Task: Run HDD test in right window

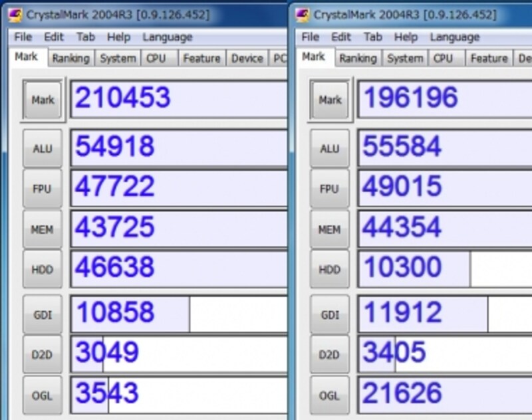Action: click(330, 270)
